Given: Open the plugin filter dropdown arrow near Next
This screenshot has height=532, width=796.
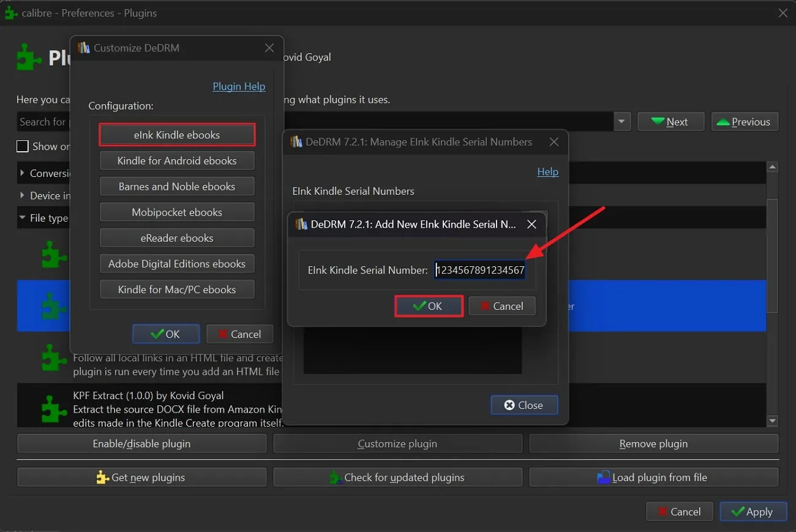Looking at the screenshot, I should 621,121.
